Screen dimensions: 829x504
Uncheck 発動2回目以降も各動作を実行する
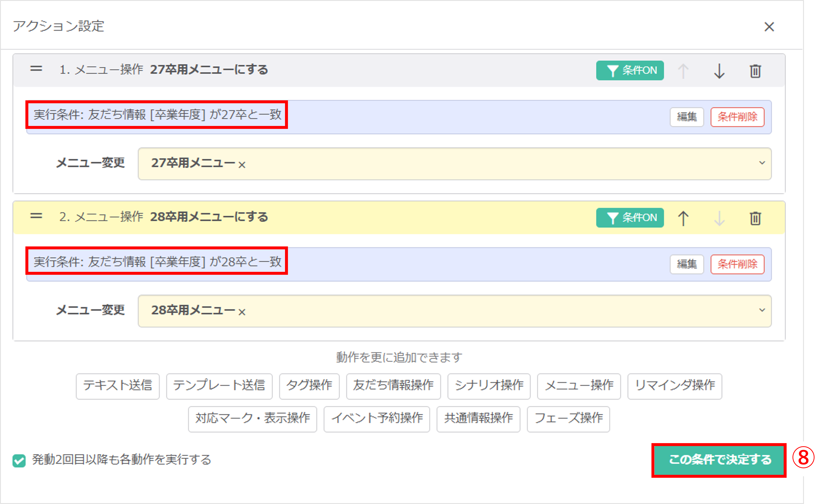[x=19, y=460]
